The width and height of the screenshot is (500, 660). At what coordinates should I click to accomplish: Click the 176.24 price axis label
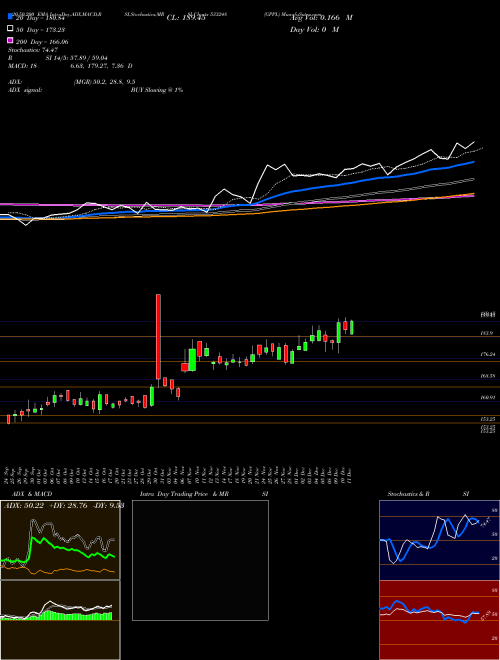click(x=488, y=354)
